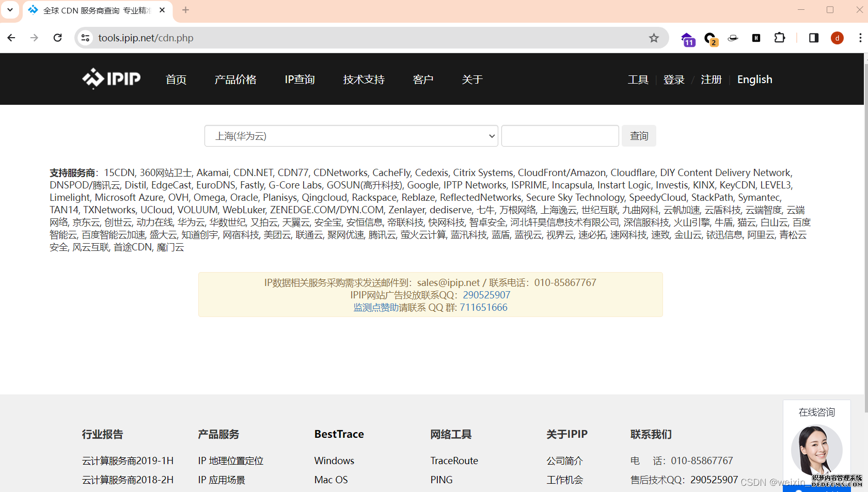Select 产品价格 in the navigation bar

coord(235,80)
